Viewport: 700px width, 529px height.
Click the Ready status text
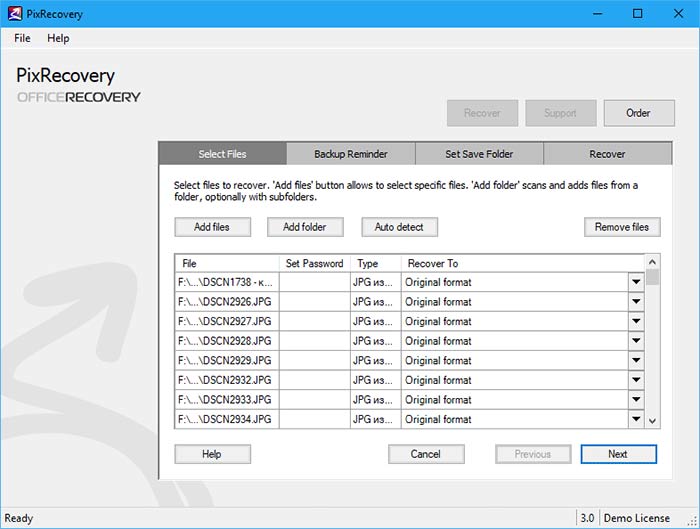coord(19,518)
